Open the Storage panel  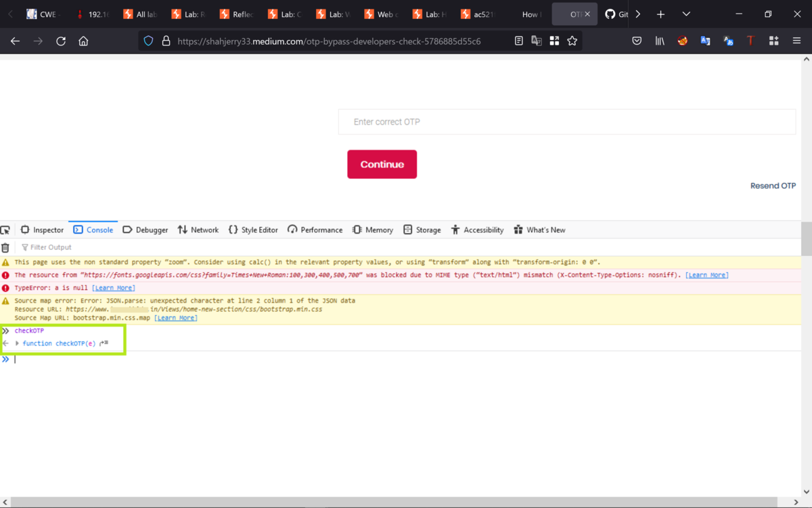tap(422, 230)
